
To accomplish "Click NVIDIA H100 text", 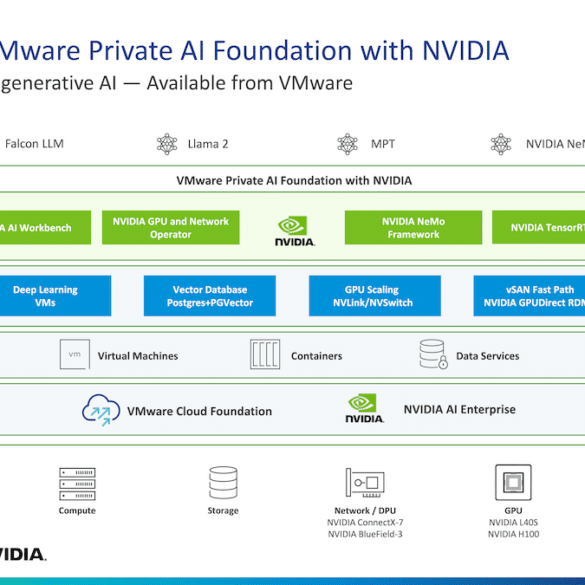I will pyautogui.click(x=513, y=534).
